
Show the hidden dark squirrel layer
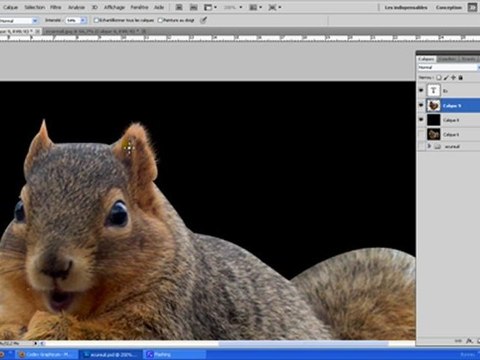(421, 134)
